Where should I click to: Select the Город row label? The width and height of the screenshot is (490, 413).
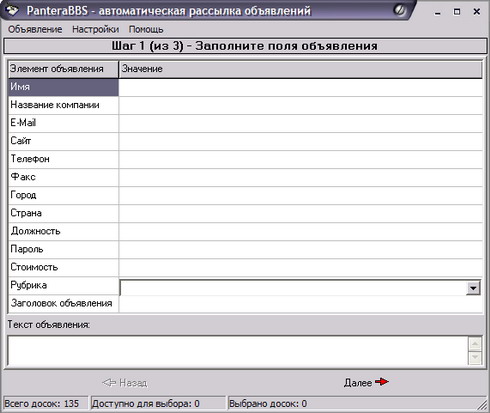point(63,195)
